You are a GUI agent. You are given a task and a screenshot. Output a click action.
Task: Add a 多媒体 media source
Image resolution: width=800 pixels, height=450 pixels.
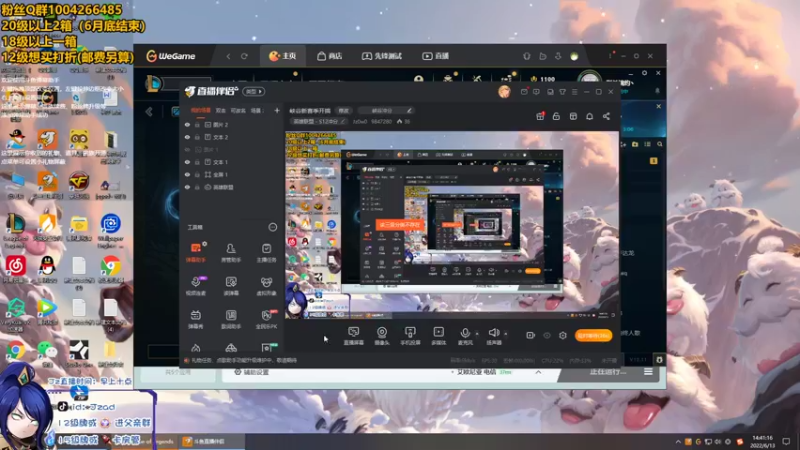click(x=439, y=336)
